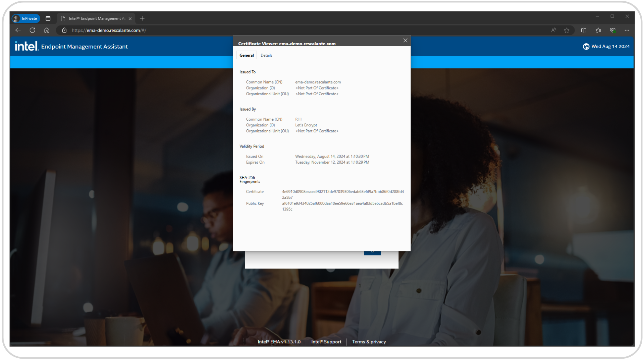The height and width of the screenshot is (362, 644).
Task: Go back to previous page
Action: [18, 30]
